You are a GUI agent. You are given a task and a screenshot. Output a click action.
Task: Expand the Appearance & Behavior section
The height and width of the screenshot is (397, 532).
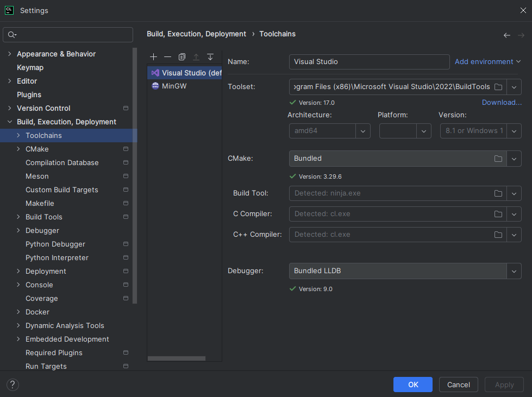point(10,54)
